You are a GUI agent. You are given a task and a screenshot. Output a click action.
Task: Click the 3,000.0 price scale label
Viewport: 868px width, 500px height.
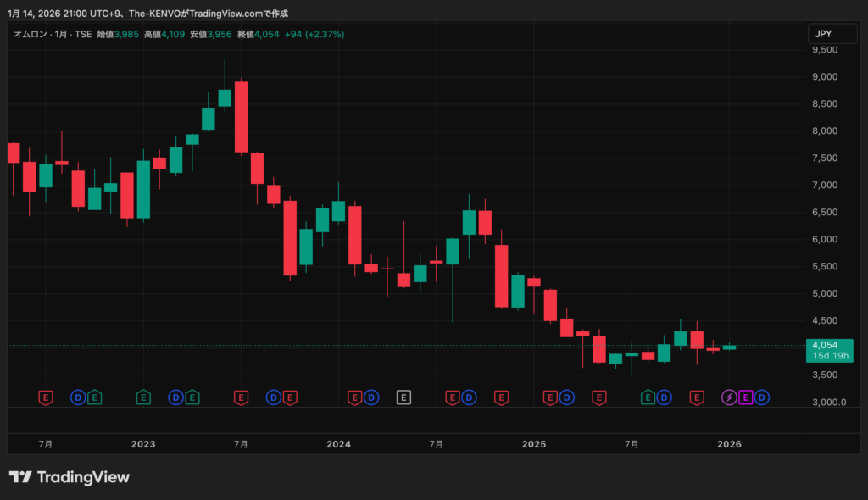[826, 402]
